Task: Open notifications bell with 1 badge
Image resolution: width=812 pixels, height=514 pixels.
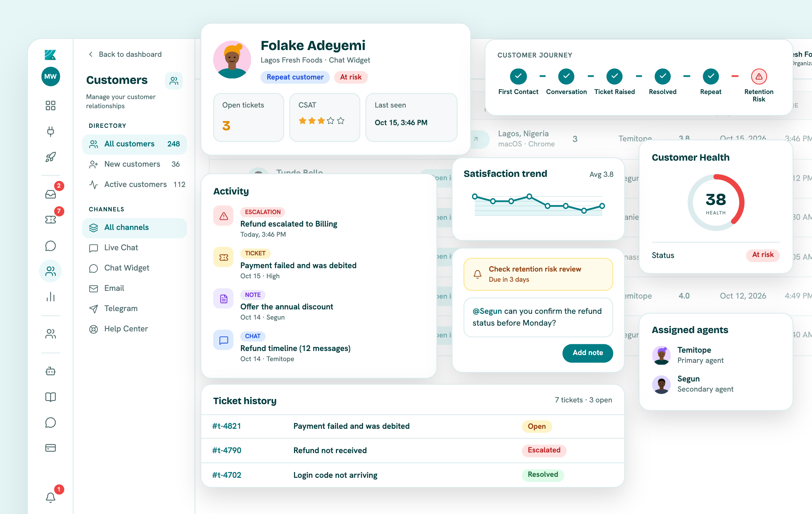Action: point(50,497)
